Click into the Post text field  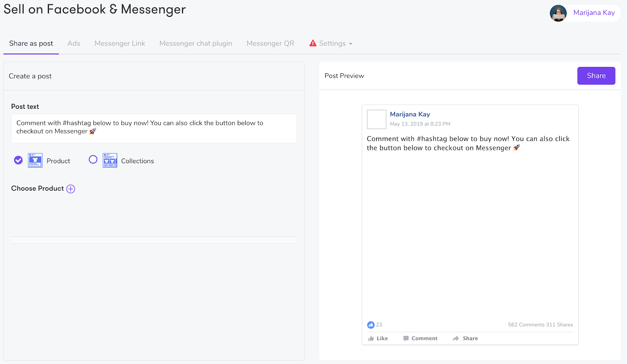(154, 128)
